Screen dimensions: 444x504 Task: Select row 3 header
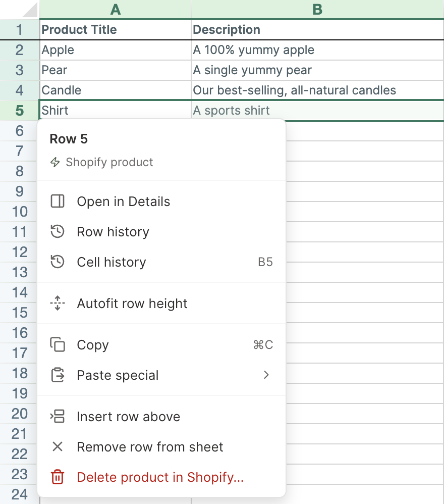(x=19, y=70)
